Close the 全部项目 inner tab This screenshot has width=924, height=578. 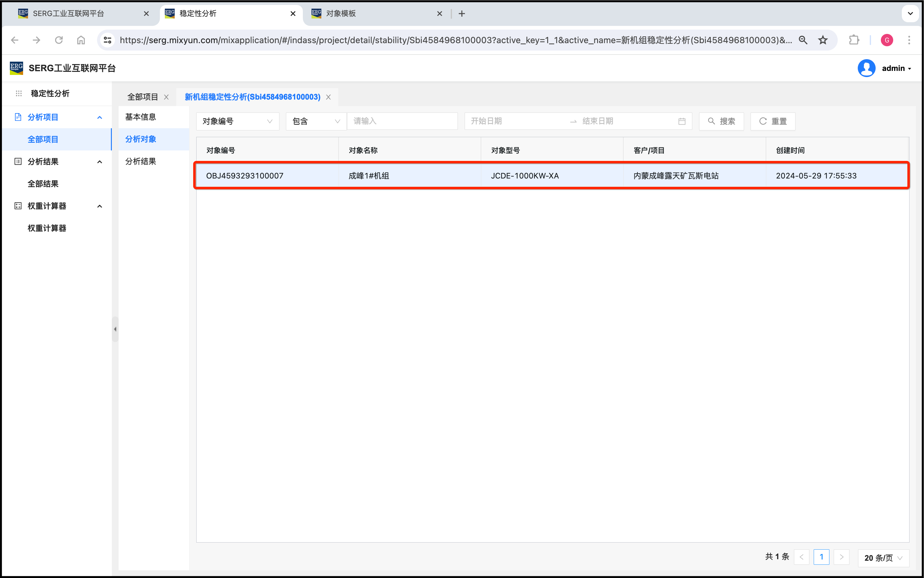coord(167,97)
